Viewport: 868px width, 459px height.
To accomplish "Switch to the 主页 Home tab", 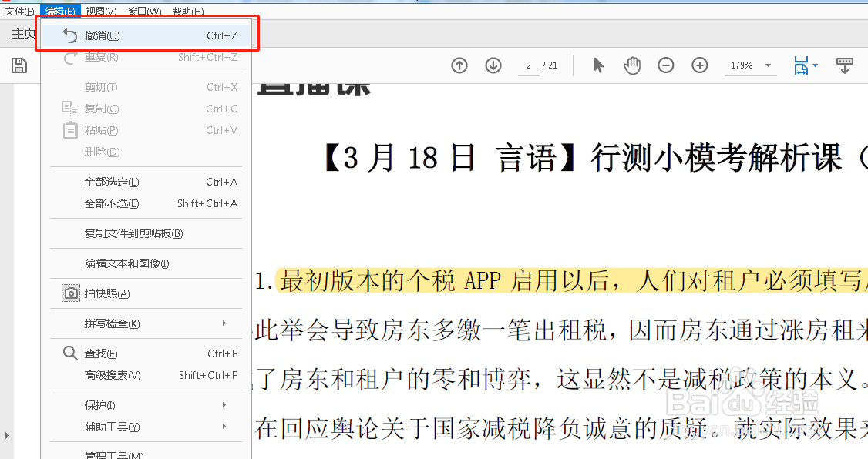I will tap(22, 34).
